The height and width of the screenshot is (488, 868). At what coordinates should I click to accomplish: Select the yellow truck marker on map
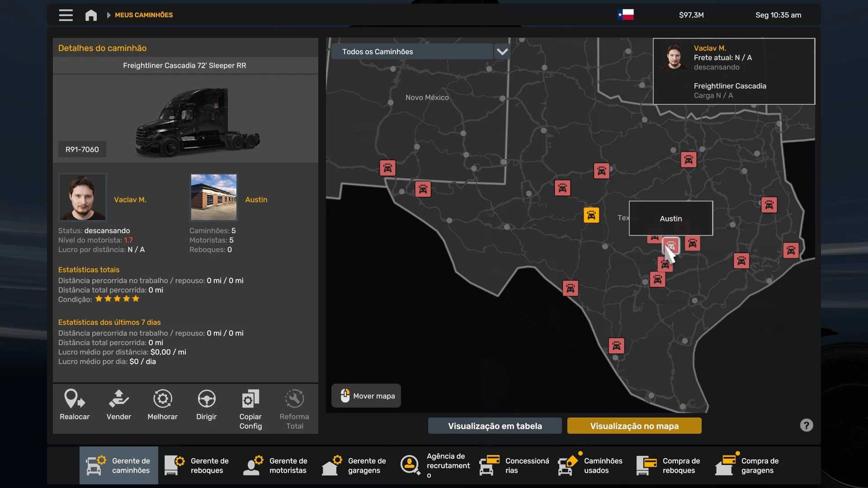pos(591,215)
